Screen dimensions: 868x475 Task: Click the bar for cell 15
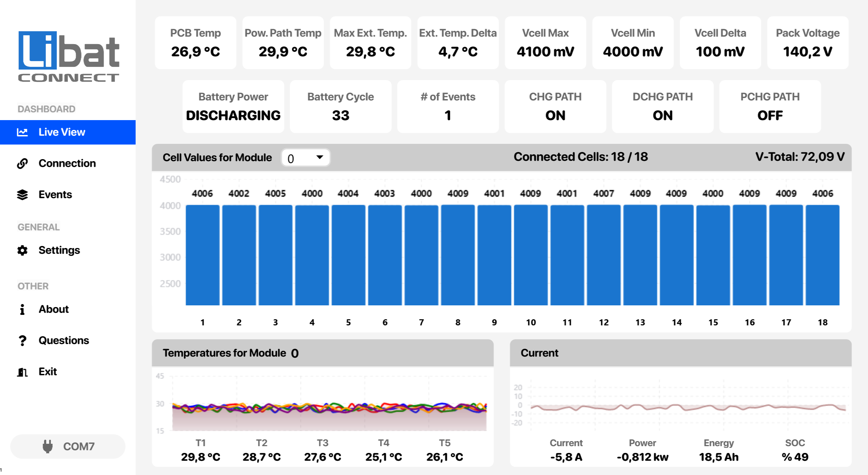(x=713, y=255)
